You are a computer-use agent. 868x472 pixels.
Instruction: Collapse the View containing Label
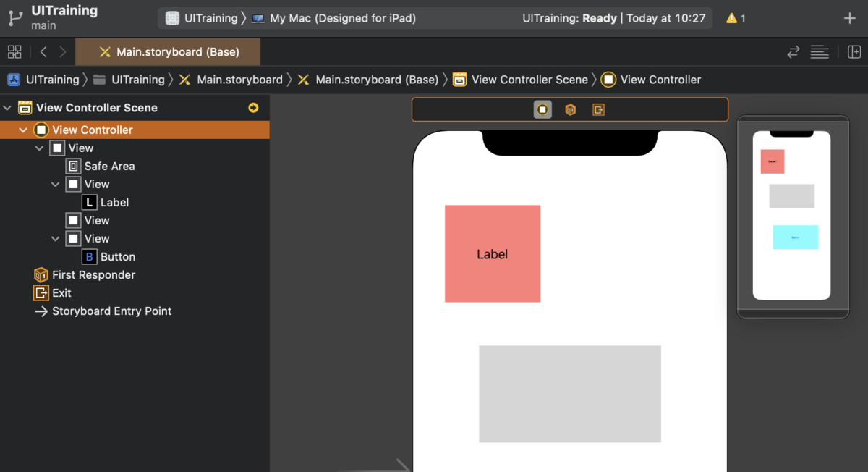[56, 185]
